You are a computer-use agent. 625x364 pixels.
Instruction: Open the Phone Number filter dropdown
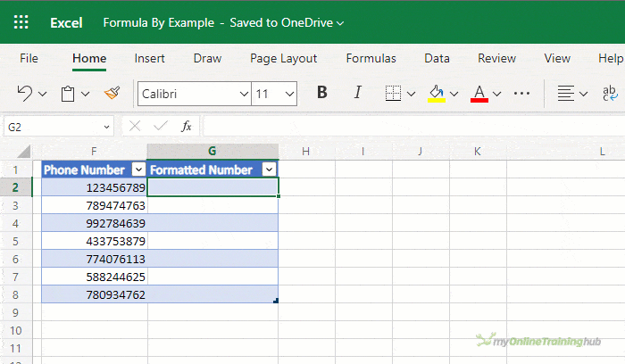138,170
